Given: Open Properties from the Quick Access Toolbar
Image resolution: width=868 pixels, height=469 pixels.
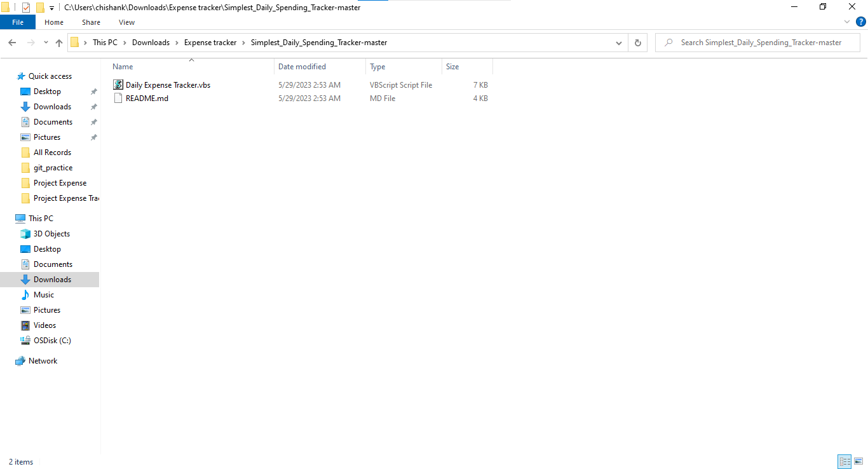Looking at the screenshot, I should tap(26, 7).
